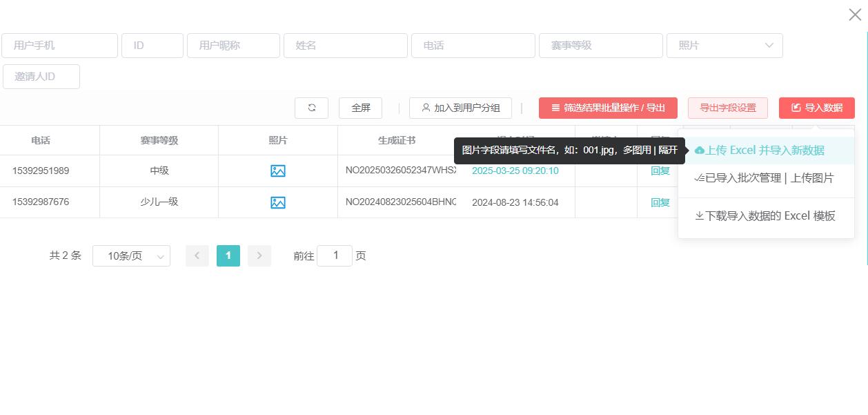This screenshot has height=415, width=868.
Task: Click the 全屏 button
Action: click(361, 108)
